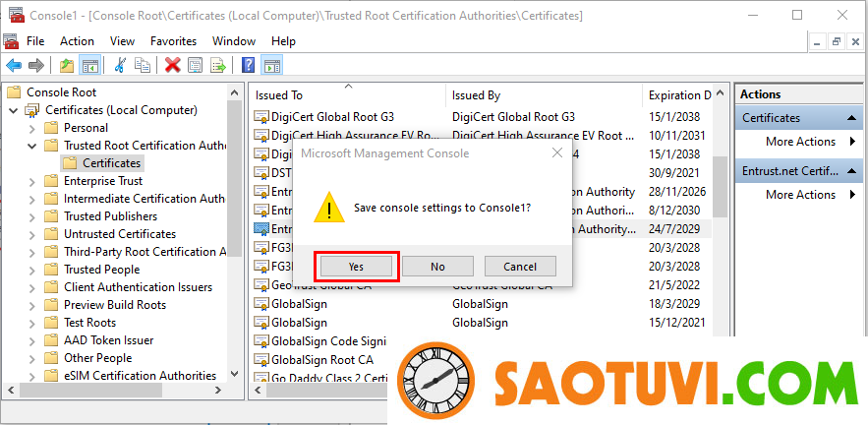Go up one level with folder icon
Screen dimensions: 868x425
pyautogui.click(x=67, y=66)
